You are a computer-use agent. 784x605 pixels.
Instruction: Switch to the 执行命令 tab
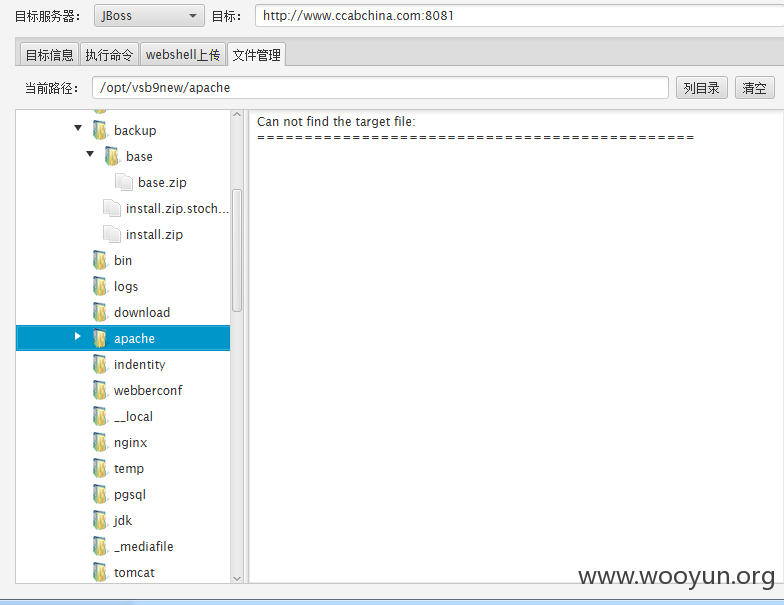click(109, 54)
